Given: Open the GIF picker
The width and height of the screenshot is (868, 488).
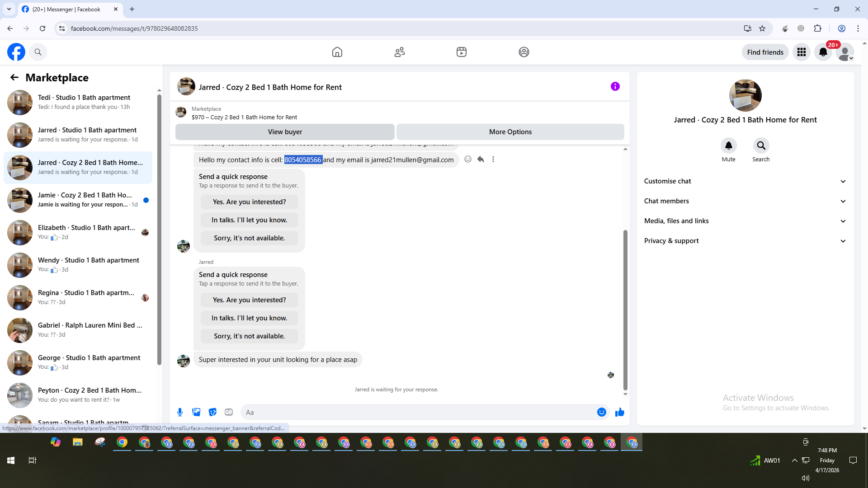Looking at the screenshot, I should (229, 412).
